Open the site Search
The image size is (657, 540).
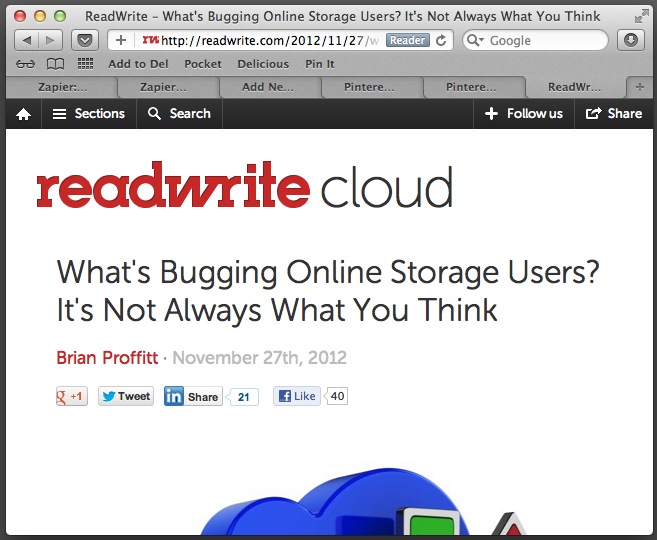click(179, 114)
